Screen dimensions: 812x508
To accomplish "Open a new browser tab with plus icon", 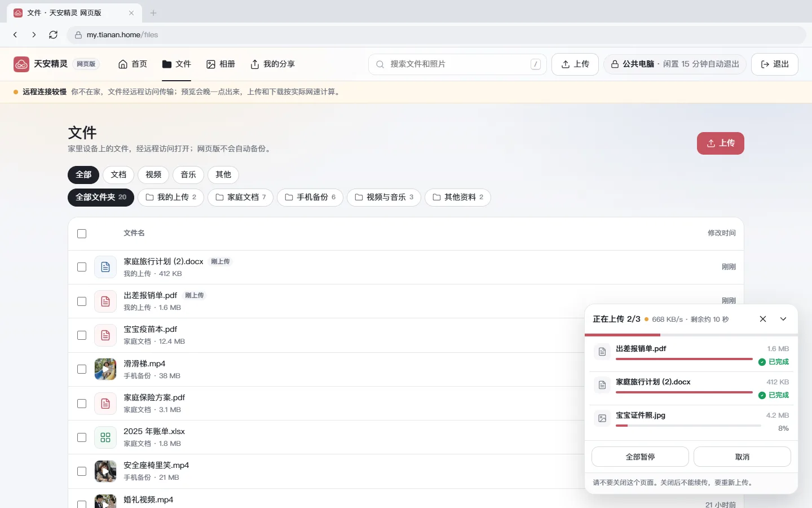I will coord(153,13).
